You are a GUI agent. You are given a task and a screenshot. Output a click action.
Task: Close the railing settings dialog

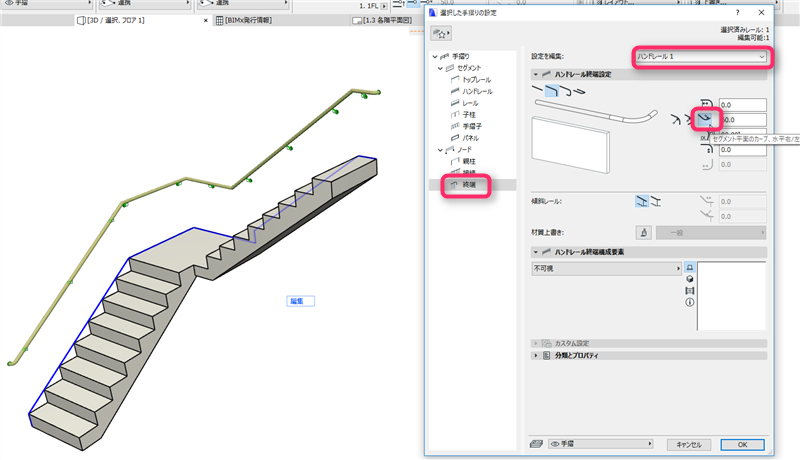tap(761, 13)
